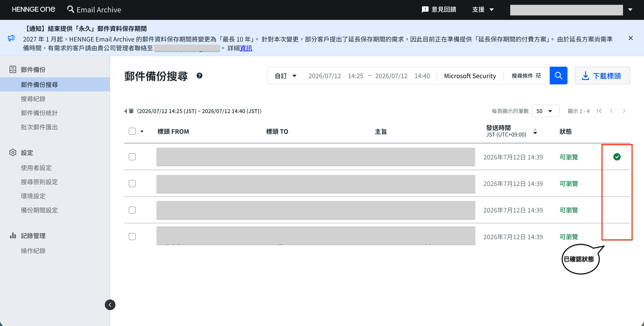Check the third result row checkbox
Viewport: 644px width, 326px height.
[132, 210]
